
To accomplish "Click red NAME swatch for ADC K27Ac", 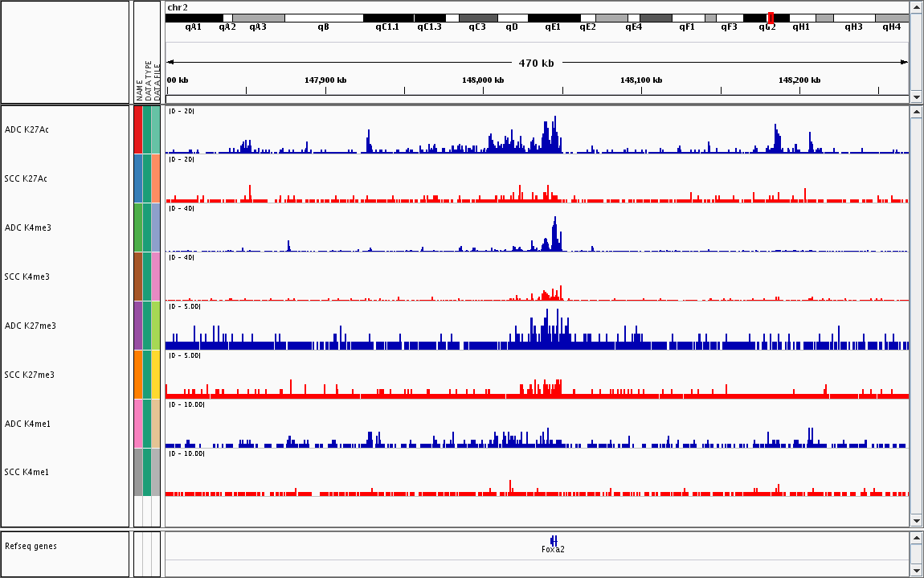I will click(x=138, y=129).
